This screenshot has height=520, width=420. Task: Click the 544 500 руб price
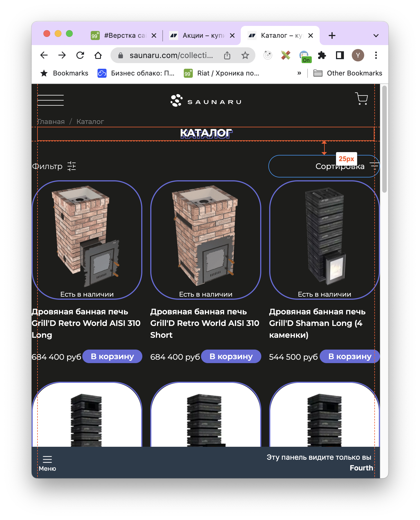293,357
